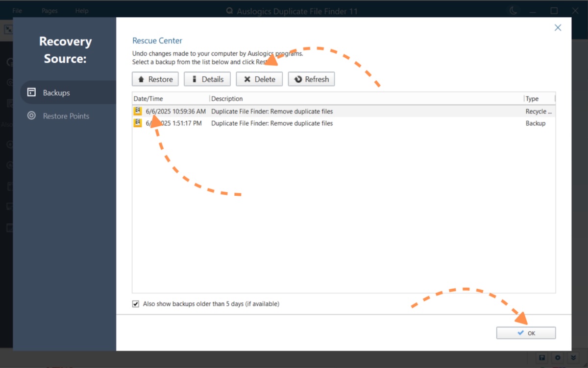The height and width of the screenshot is (368, 588).
Task: Click the floppy disk save icon at bottom
Action: click(x=542, y=358)
